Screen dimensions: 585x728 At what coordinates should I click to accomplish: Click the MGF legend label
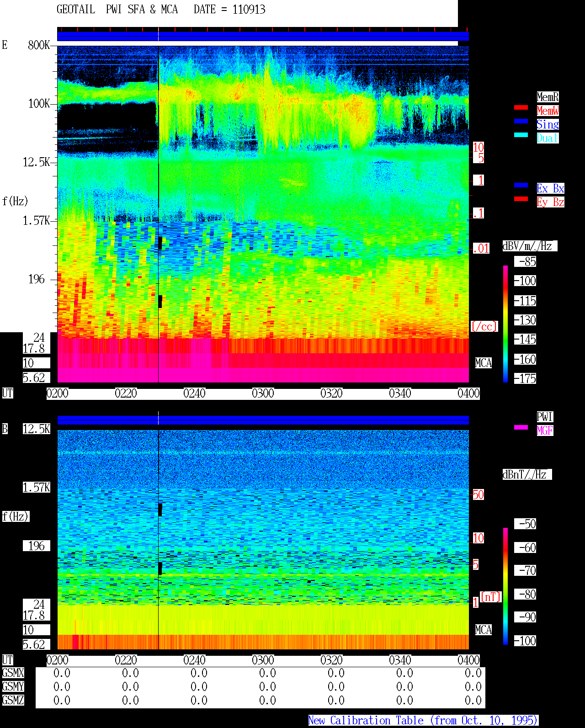tap(545, 430)
